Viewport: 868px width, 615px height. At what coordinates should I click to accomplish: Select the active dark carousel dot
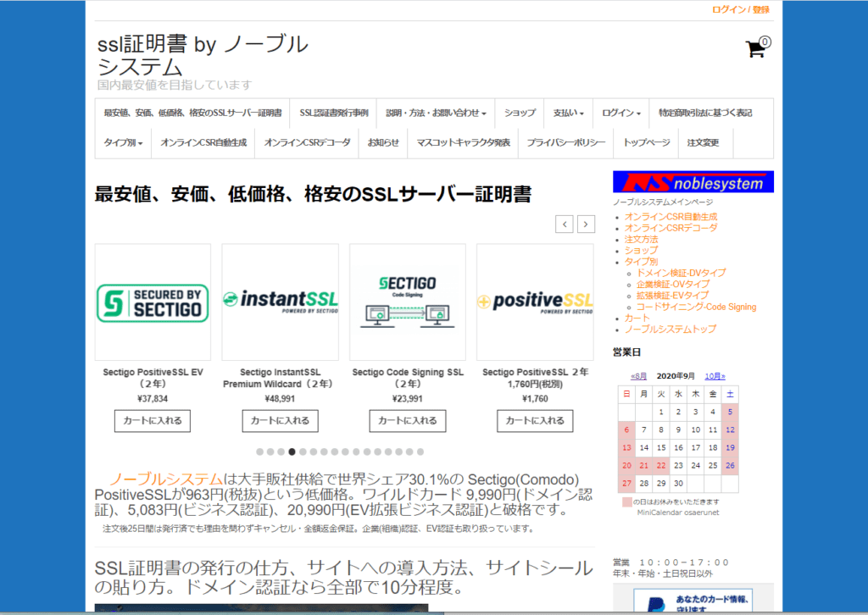pos(292,452)
